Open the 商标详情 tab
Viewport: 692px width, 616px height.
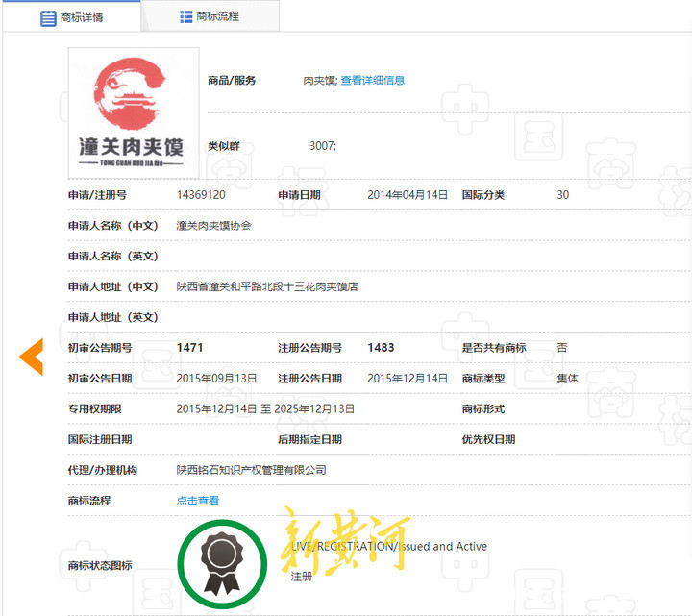(x=71, y=17)
